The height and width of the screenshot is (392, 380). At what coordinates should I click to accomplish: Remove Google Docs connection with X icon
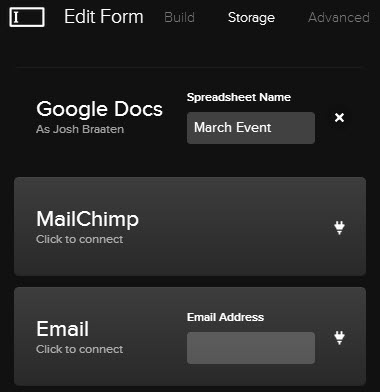coord(339,117)
